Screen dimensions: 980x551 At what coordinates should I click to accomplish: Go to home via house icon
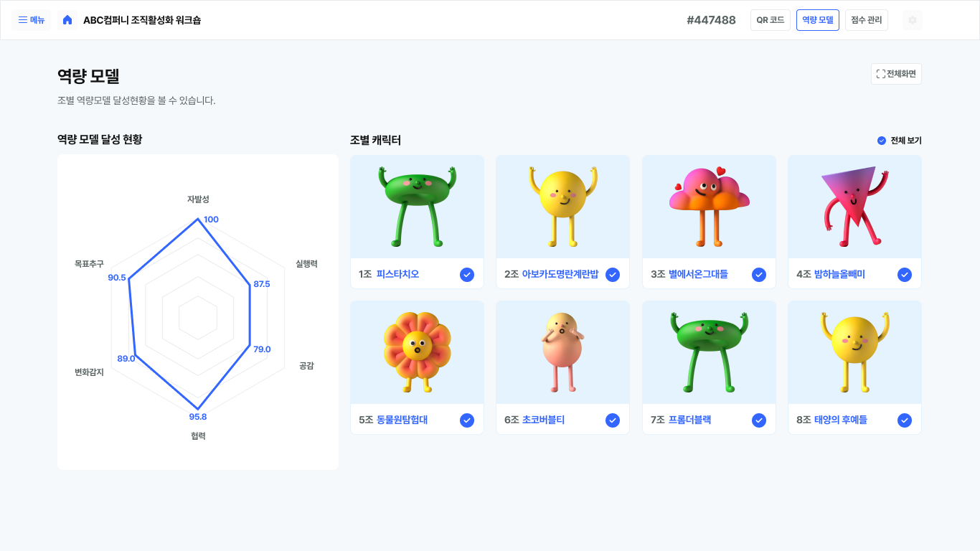tap(67, 20)
